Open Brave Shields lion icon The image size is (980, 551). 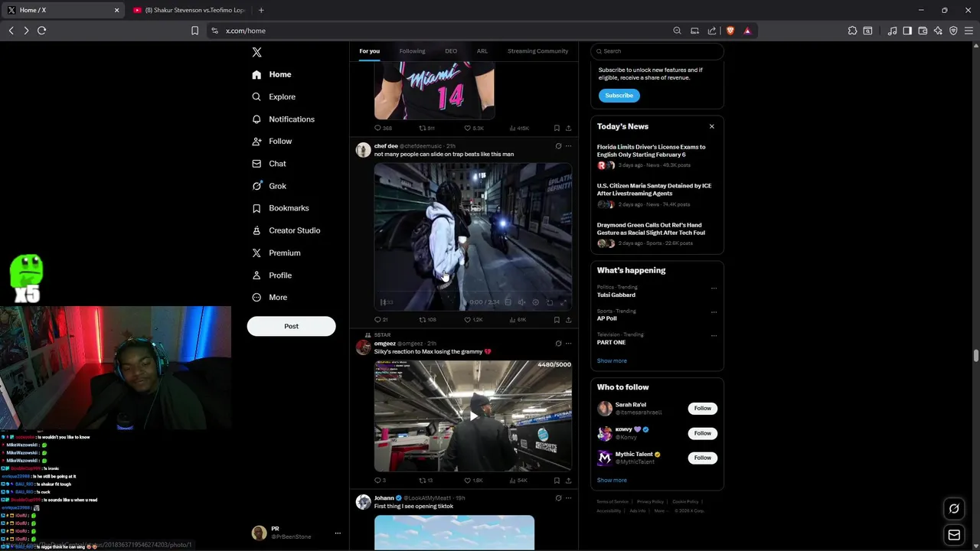(x=730, y=31)
